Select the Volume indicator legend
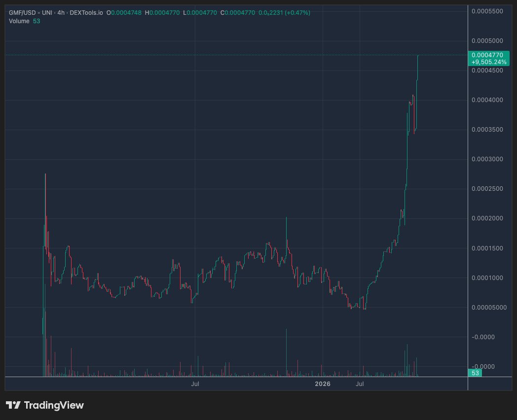 click(19, 21)
